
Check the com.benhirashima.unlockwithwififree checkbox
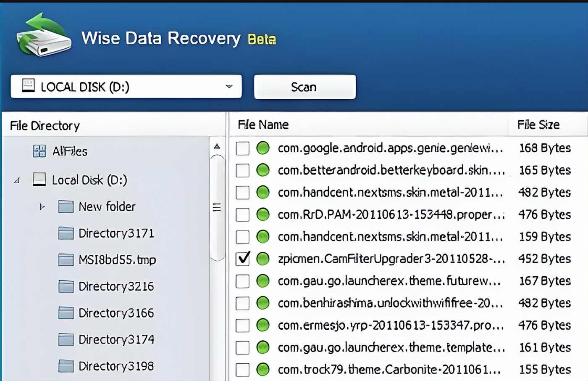[x=242, y=303]
